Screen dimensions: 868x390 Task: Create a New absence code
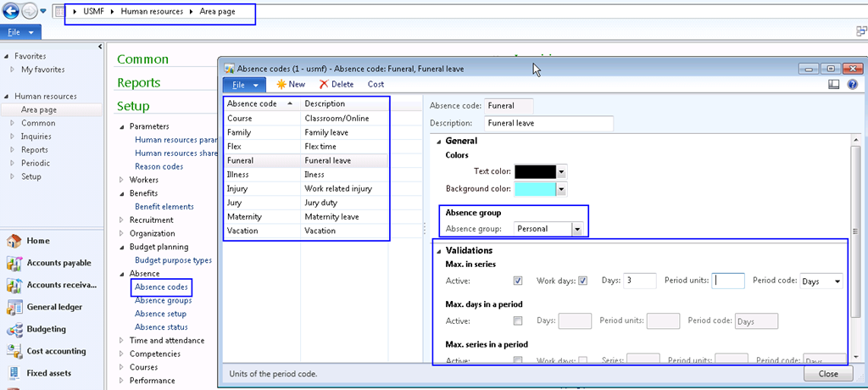pos(291,84)
